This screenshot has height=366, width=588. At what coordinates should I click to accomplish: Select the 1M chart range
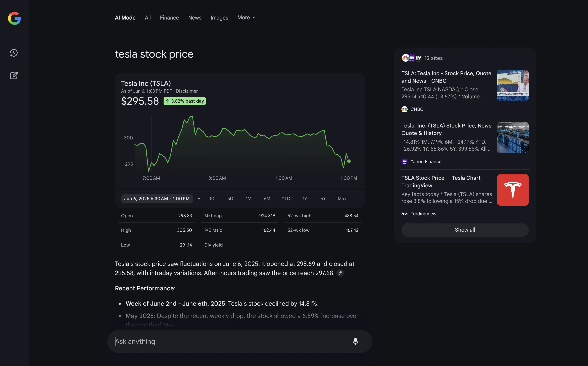tap(248, 199)
